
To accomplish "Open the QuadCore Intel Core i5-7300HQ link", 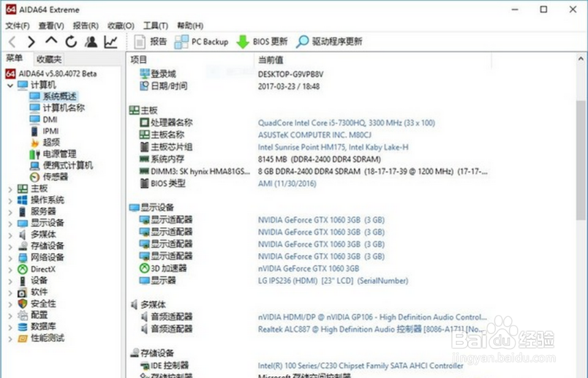I will [x=347, y=123].
